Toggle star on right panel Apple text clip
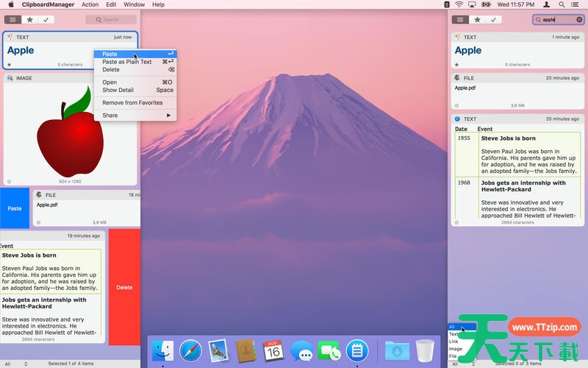Viewport: 588px width, 368px height. pos(456,65)
